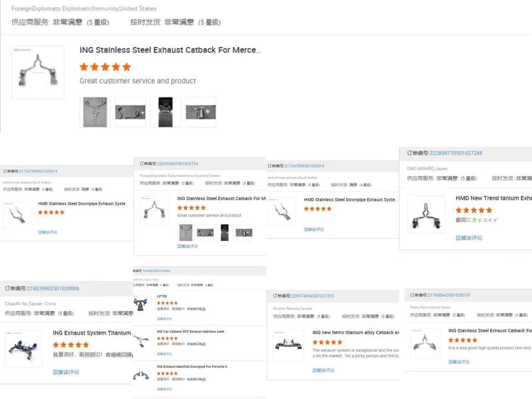Click the LP700 exhaust product thumbnail
532x399 pixels.
pos(142,304)
